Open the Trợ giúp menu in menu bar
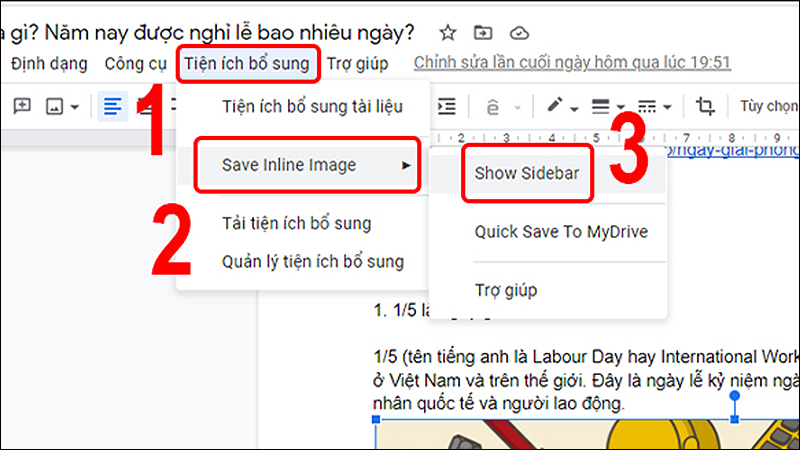Screen dimensions: 800x450 [357, 64]
